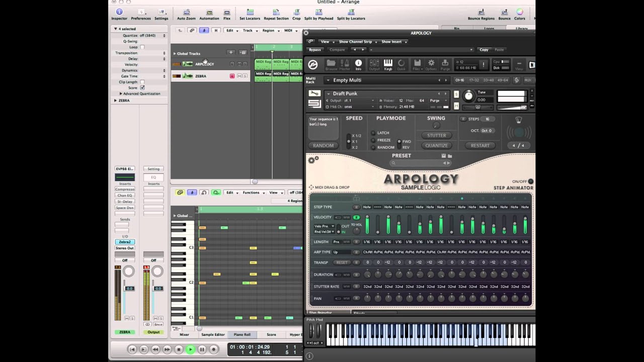Image resolution: width=644 pixels, height=362 pixels.
Task: Click the STUTTER button
Action: [437, 135]
